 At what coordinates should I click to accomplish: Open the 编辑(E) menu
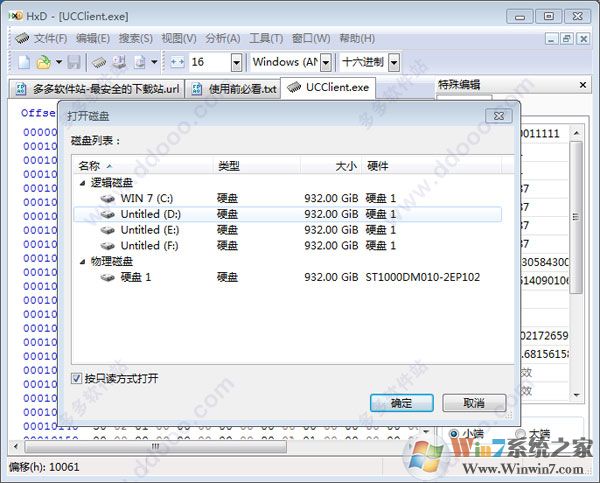[93, 39]
